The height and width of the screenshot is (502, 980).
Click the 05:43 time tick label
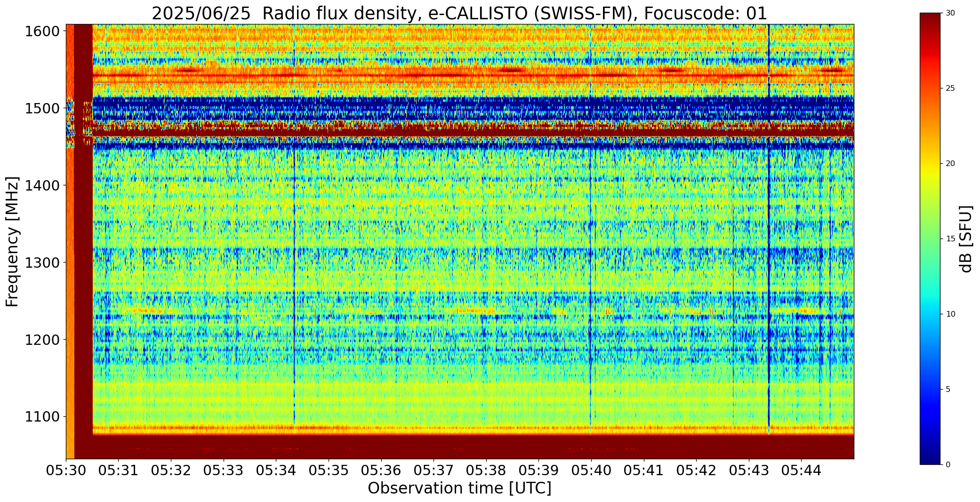tap(749, 470)
